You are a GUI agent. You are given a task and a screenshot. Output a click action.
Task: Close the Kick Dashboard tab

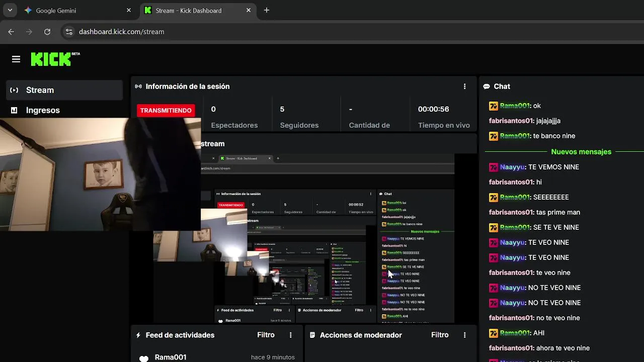pyautogui.click(x=249, y=10)
